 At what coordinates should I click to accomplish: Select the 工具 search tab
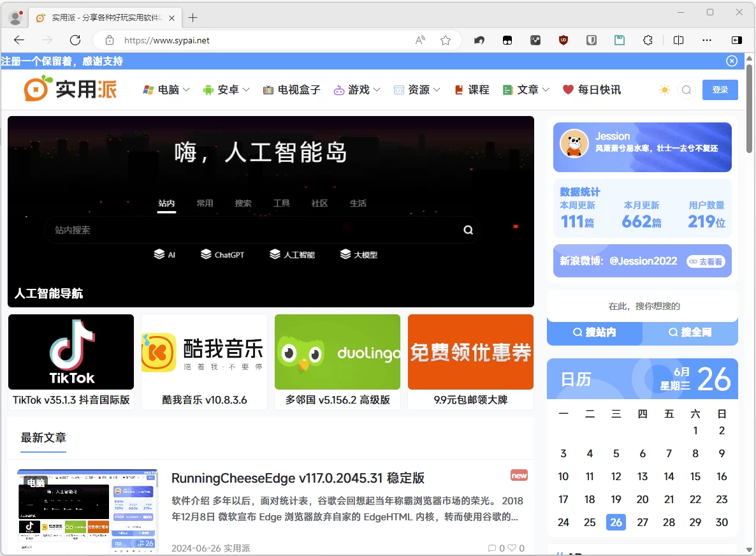281,203
